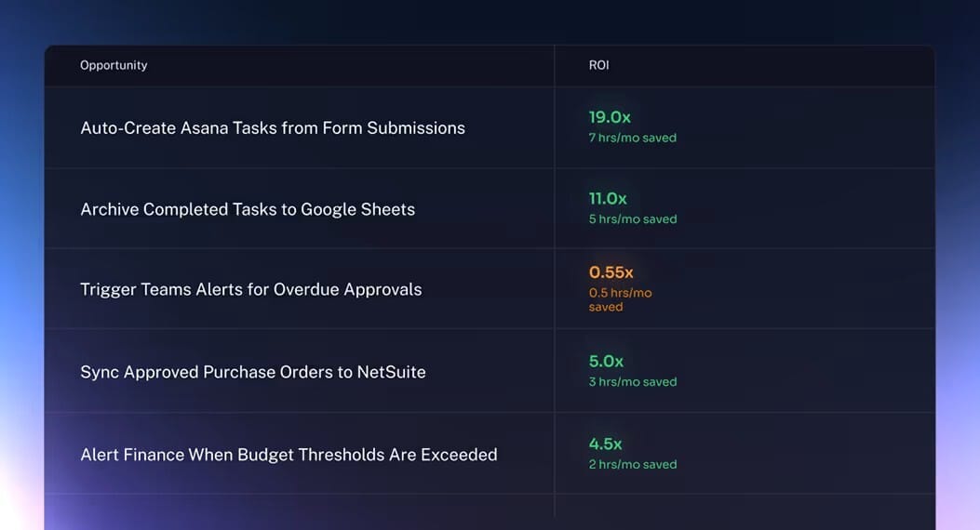
Task: Open Auto-Create Asana Tasks from Form Submissions
Action: coord(273,128)
